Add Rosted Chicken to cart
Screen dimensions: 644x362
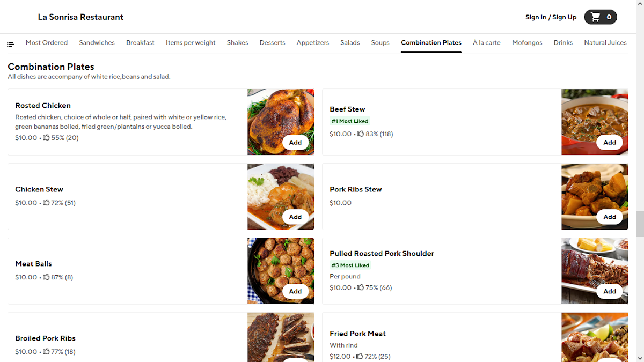point(295,143)
